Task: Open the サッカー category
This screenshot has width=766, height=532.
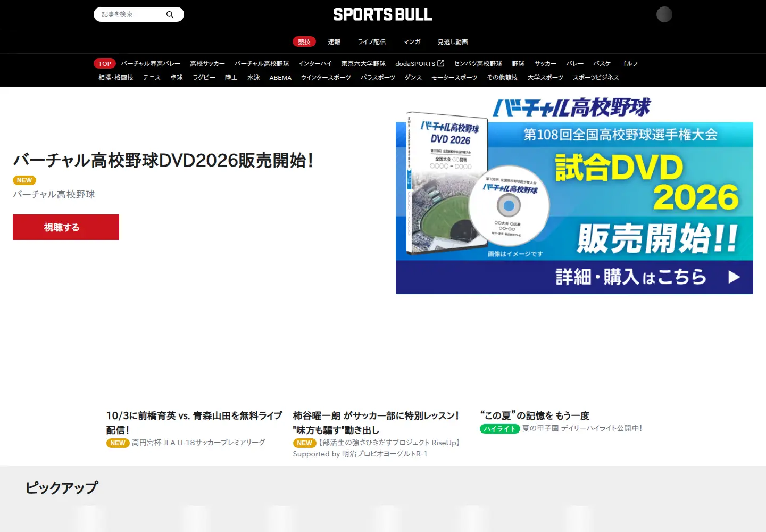Action: (x=545, y=63)
